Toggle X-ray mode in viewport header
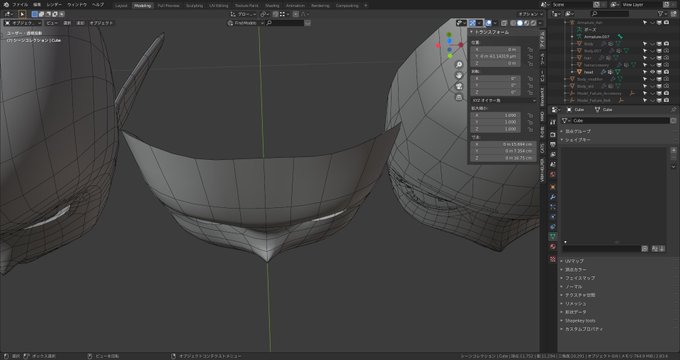 pyautogui.click(x=504, y=23)
